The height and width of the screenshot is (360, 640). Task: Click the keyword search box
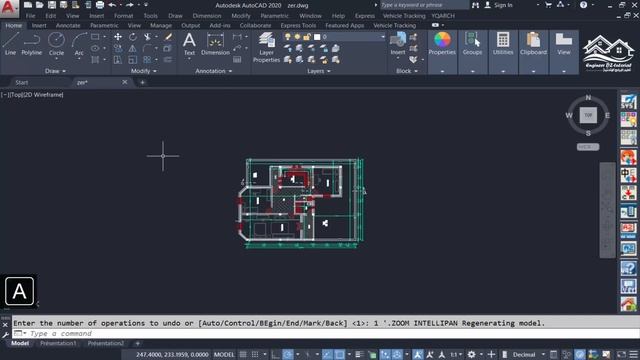424,5
